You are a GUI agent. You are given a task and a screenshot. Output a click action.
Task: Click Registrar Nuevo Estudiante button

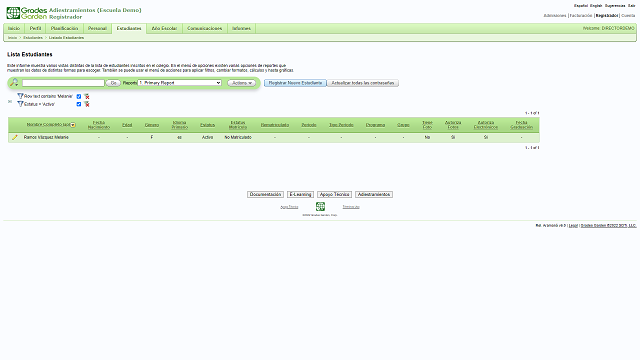295,83
